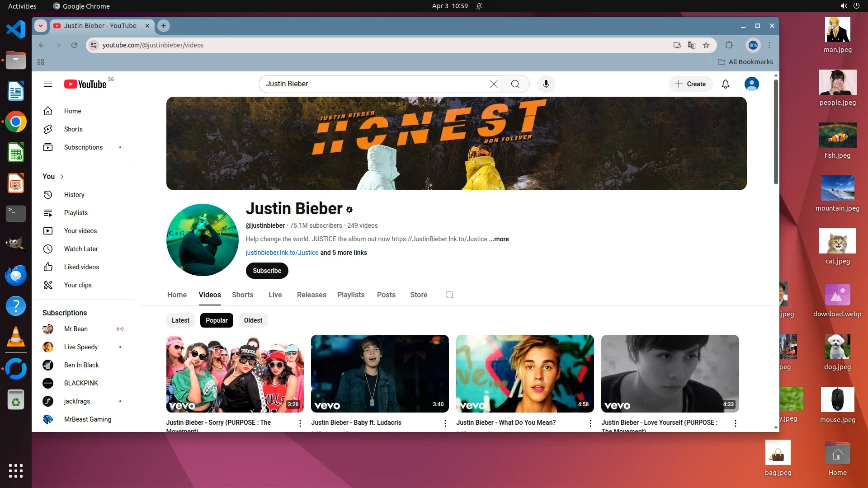Open options menu for Baby ft. Ludacris

point(445,423)
